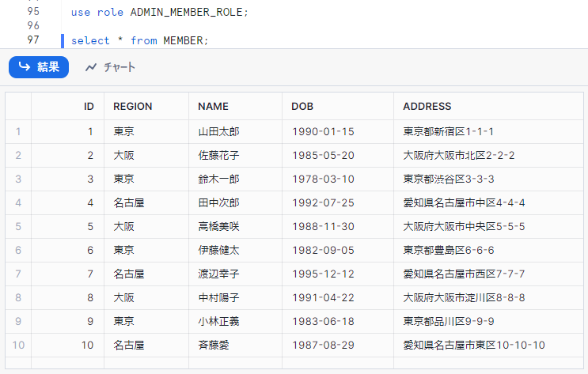Select the DOB cell 1987-08-29
This screenshot has width=588, height=374.
coord(338,346)
